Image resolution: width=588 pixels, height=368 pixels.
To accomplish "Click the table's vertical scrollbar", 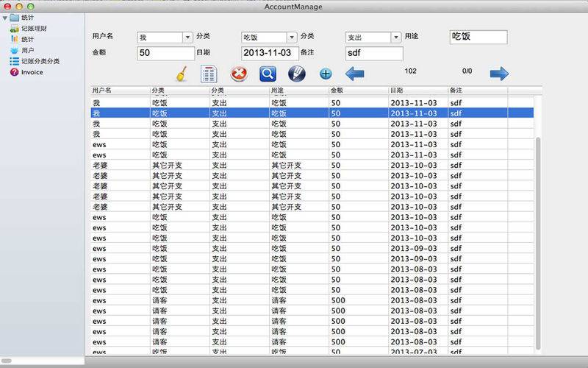I will coord(537,243).
